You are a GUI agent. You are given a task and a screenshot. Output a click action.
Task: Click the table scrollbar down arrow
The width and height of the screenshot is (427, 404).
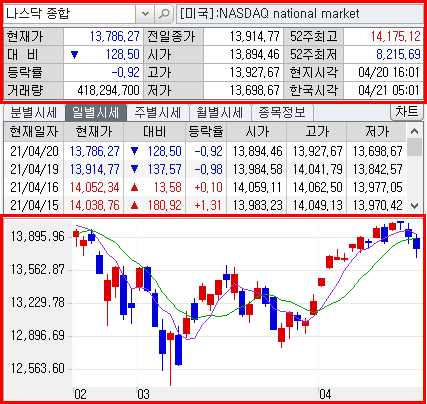click(x=414, y=206)
